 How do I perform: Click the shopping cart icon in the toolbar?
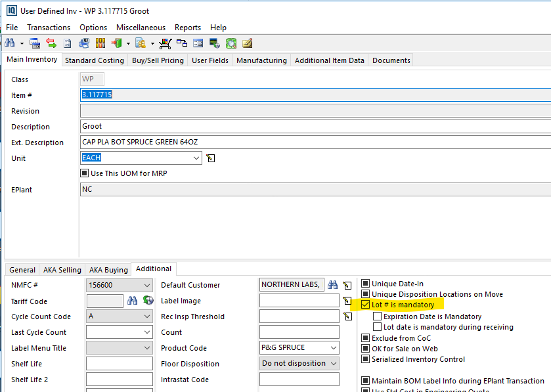tap(165, 43)
